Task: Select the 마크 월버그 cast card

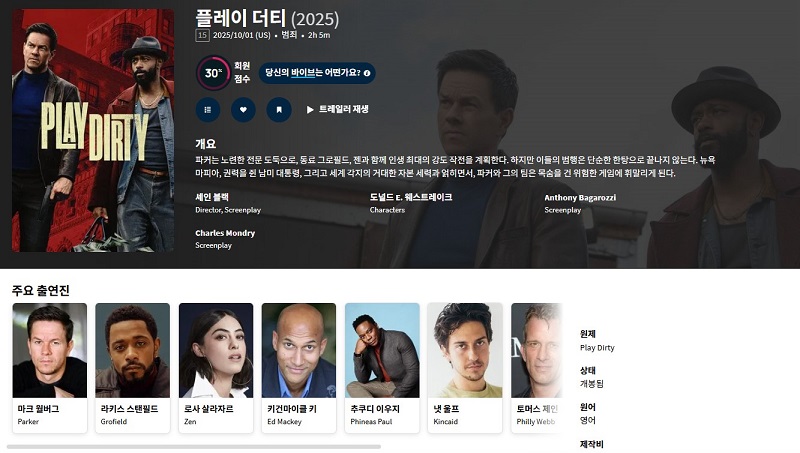Action: 49,368
